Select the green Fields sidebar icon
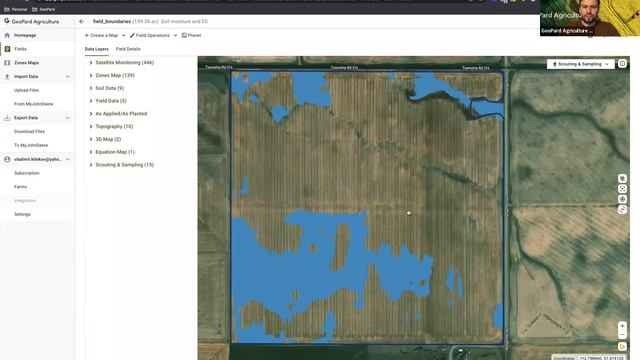This screenshot has height=360, width=640. pyautogui.click(x=7, y=49)
